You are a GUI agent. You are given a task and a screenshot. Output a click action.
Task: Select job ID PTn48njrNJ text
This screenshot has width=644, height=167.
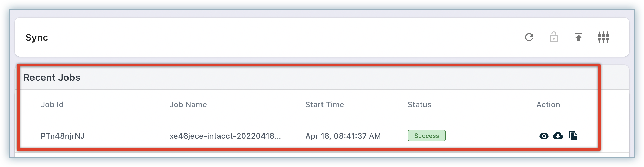[63, 136]
